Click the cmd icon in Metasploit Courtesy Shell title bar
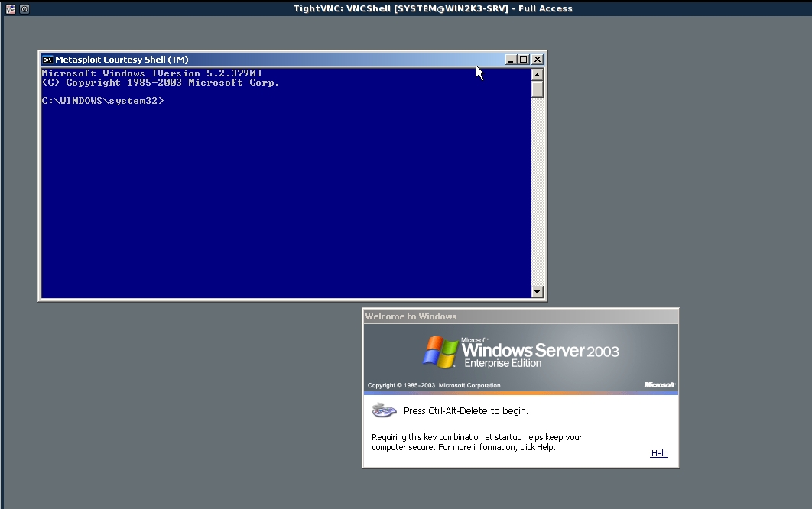This screenshot has width=812, height=509. tap(47, 60)
